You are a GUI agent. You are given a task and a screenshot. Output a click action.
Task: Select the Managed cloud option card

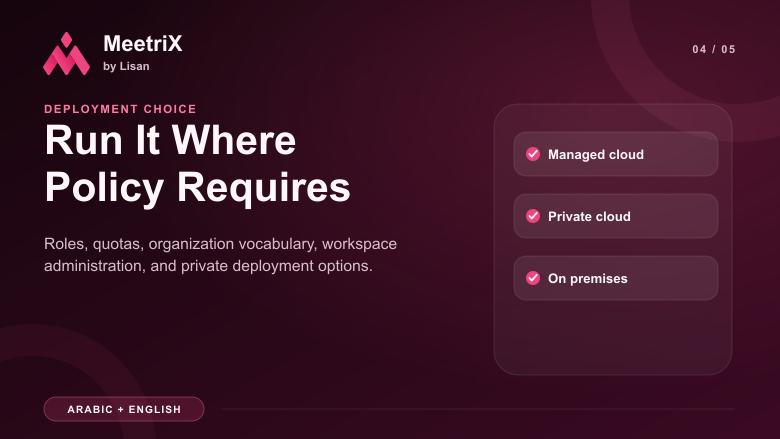[x=616, y=154]
